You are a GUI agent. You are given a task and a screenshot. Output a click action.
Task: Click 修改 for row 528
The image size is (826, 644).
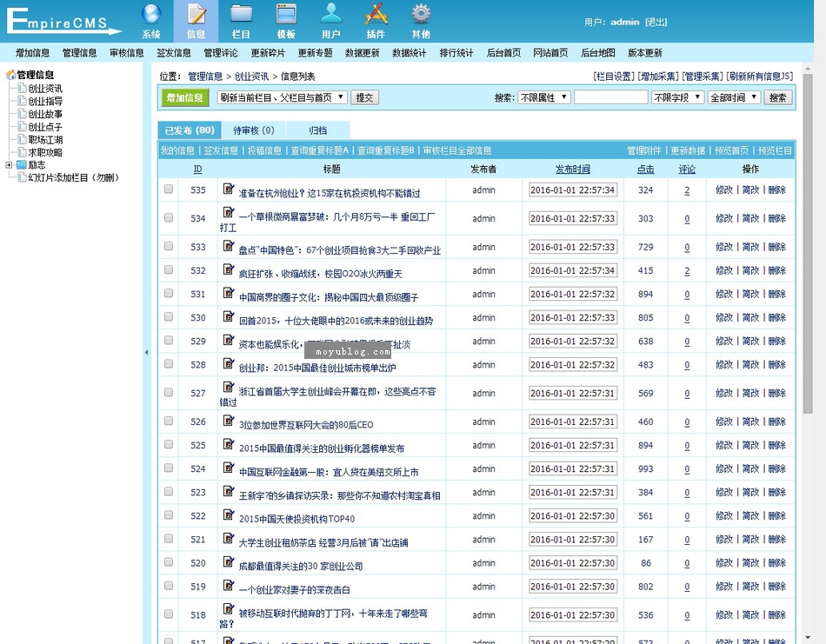click(724, 364)
